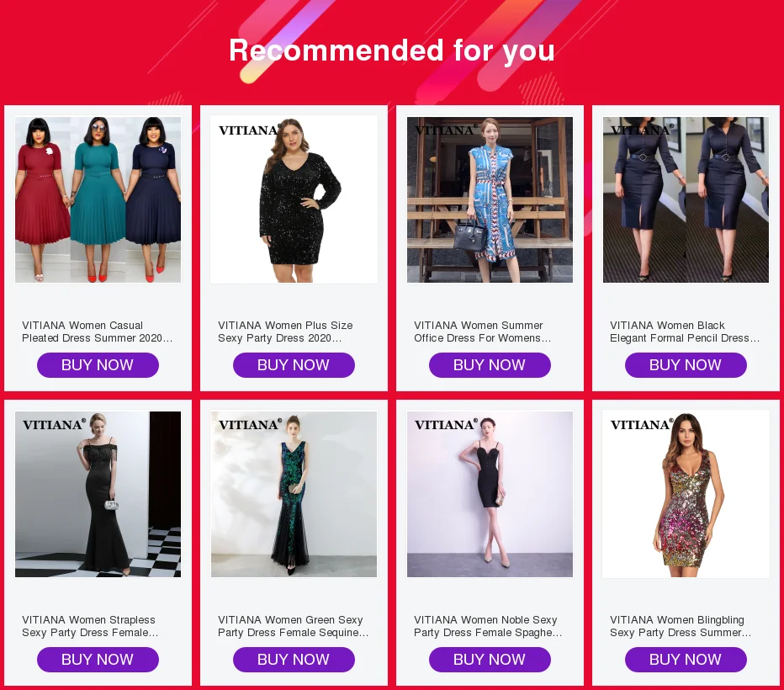Open the VITIANA Women Summer Office Dress title
This screenshot has width=784, height=690.
point(483,332)
